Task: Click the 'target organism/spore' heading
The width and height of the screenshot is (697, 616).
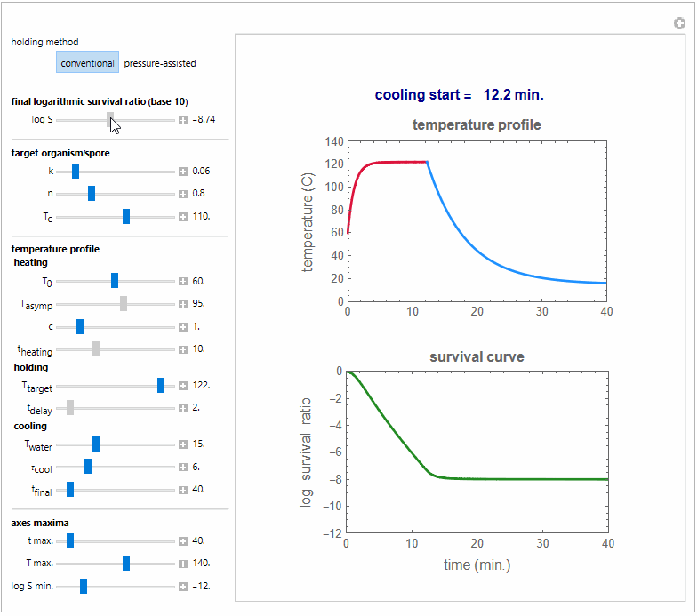Action: pyautogui.click(x=60, y=153)
